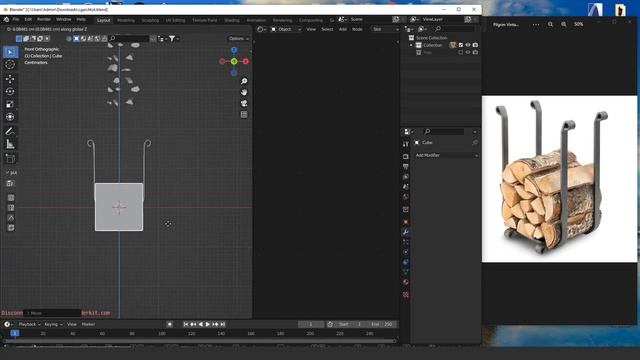This screenshot has width=640, height=360.
Task: Open the Object properties orange tab
Action: (406, 222)
